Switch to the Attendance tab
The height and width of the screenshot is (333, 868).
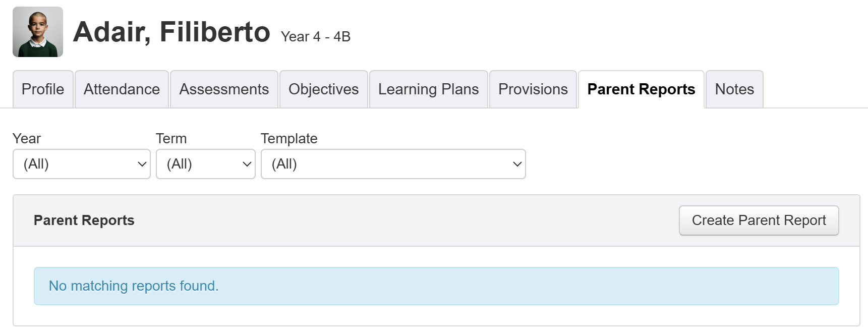[x=122, y=89]
